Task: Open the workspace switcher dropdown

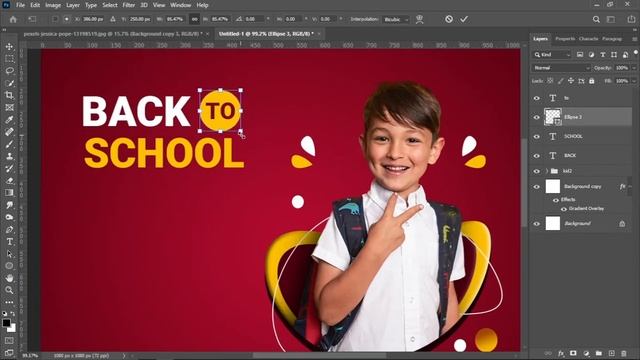Action: pos(611,19)
